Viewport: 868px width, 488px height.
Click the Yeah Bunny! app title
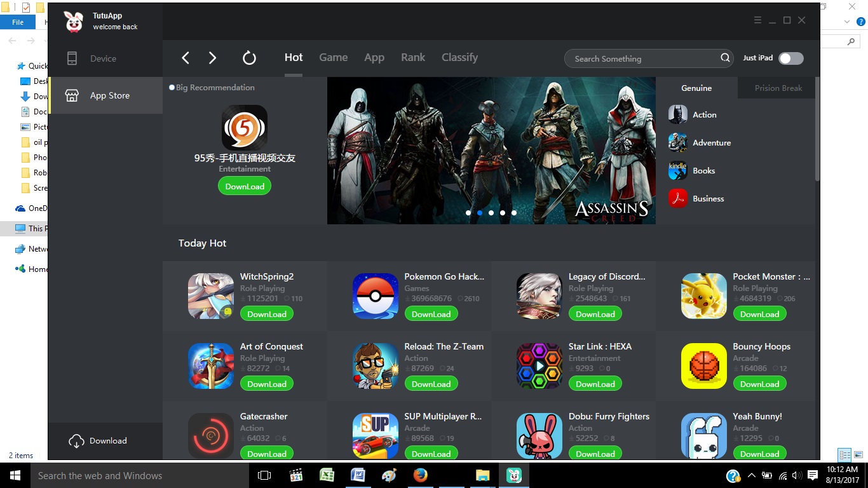757,416
